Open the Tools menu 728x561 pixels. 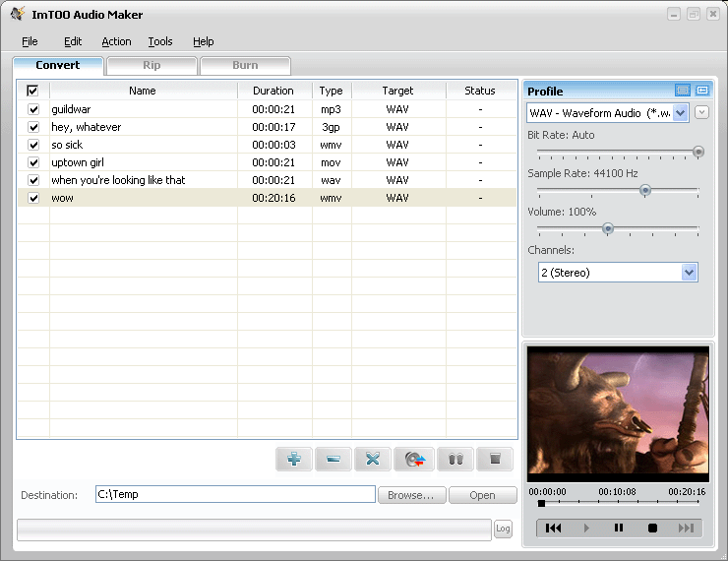(x=160, y=41)
